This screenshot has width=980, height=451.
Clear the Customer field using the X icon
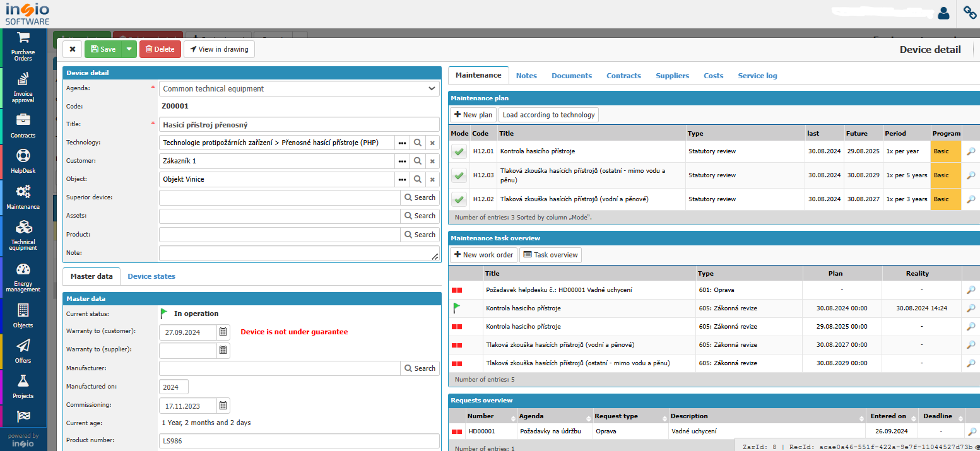432,160
